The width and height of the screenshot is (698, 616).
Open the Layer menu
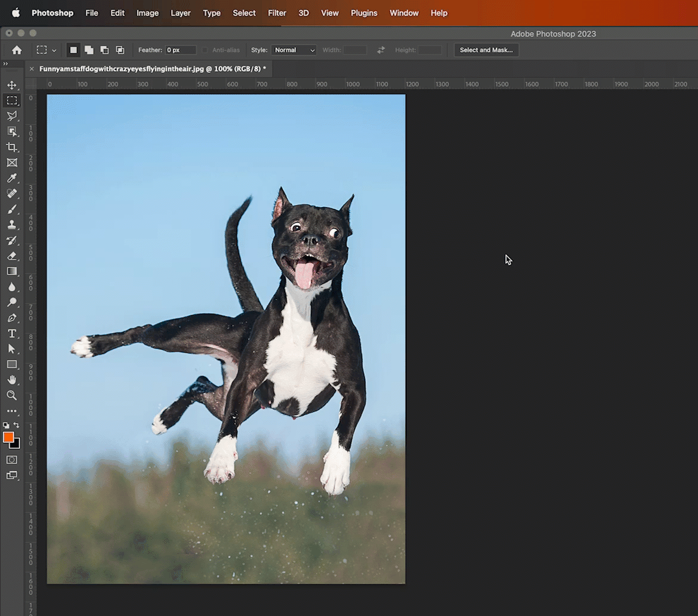point(180,13)
